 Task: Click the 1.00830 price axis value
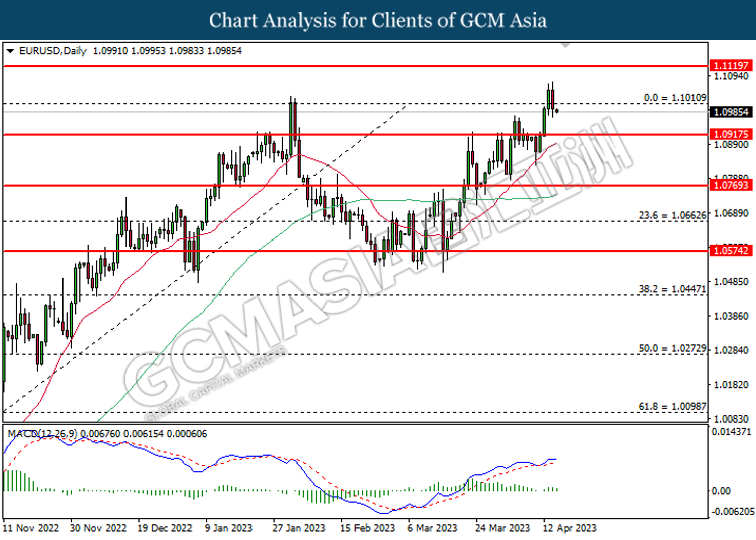coord(731,418)
